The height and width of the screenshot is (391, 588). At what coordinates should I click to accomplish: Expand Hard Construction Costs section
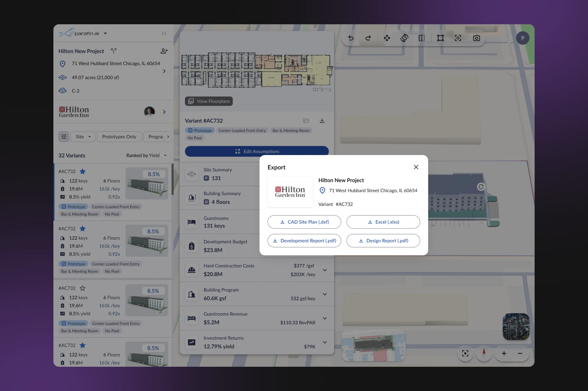[325, 270]
